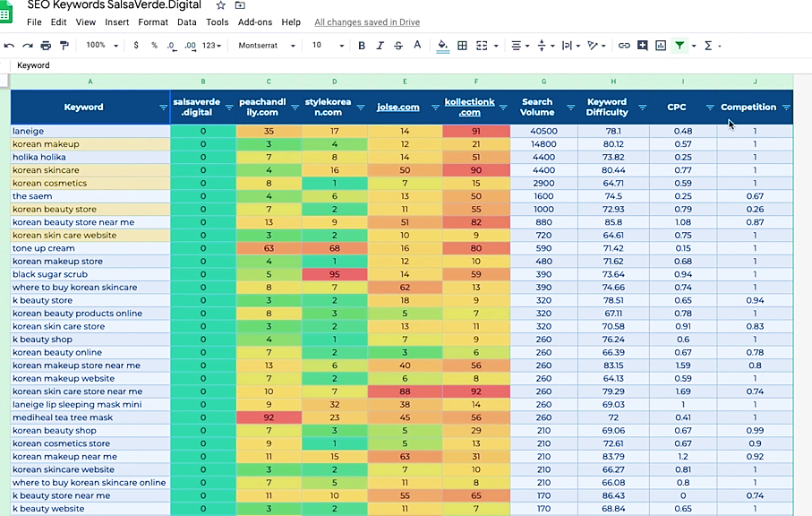Click the insert chart icon
The width and height of the screenshot is (812, 516).
click(x=661, y=46)
